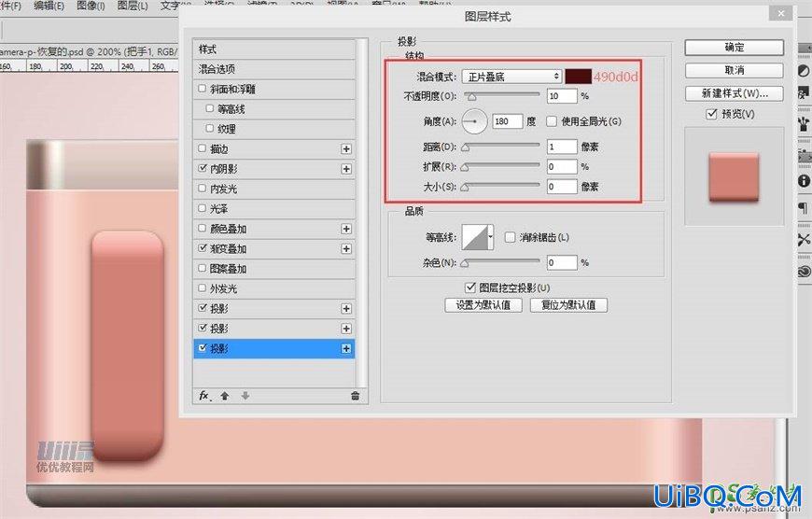812x519 pixels.
Task: Click the plus icon beside 渐变叠加
Action: click(346, 249)
